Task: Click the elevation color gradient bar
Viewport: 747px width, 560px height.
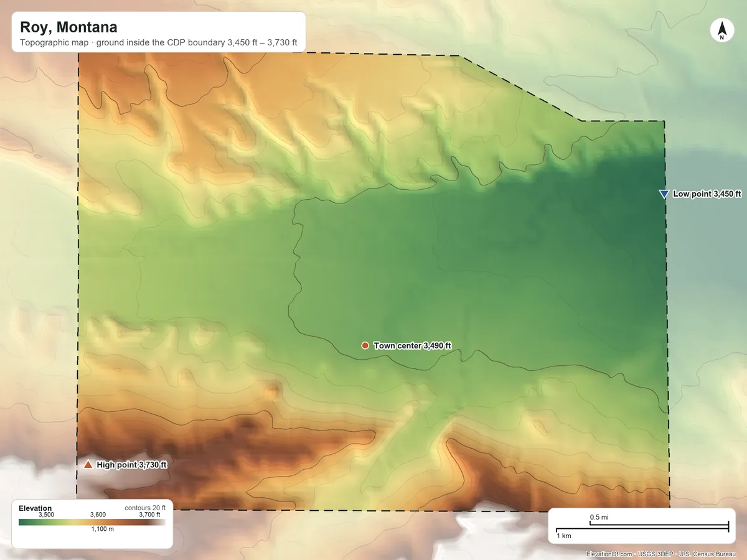Action: pos(92,522)
